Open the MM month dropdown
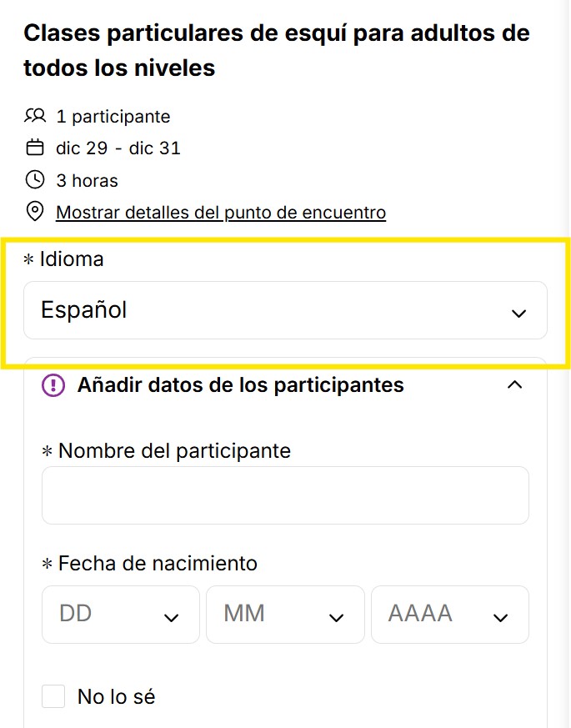Viewport: 571px width, 728px height. tap(285, 615)
